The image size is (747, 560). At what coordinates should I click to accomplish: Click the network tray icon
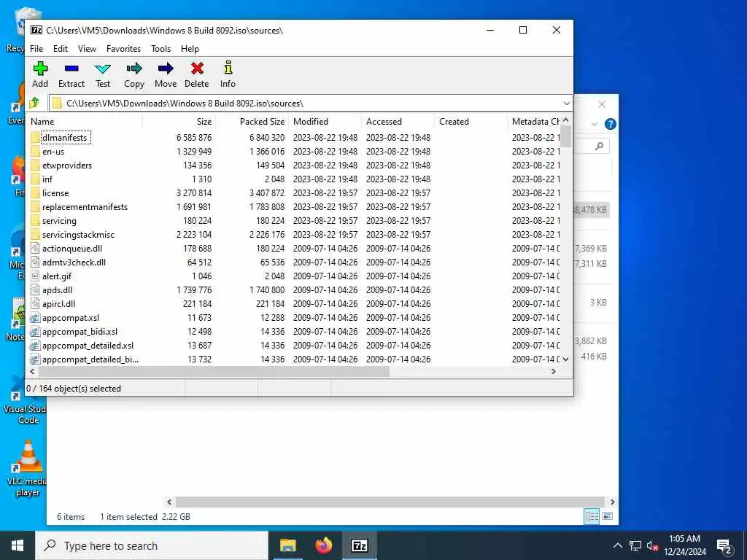(635, 545)
